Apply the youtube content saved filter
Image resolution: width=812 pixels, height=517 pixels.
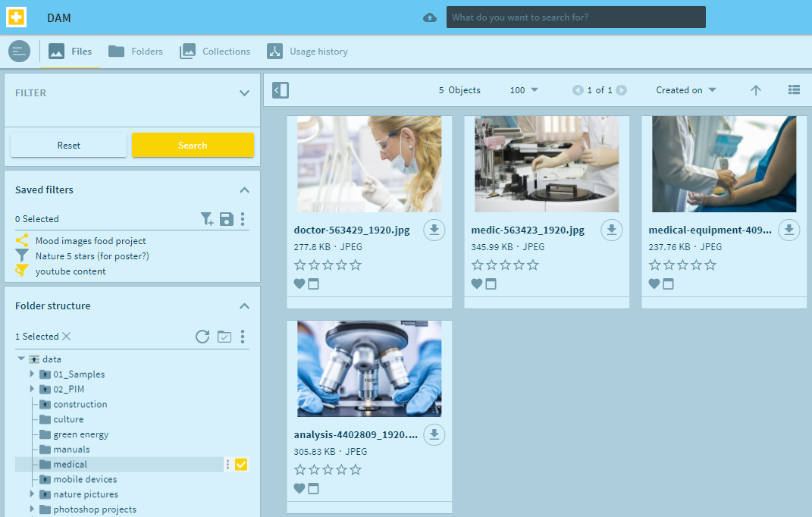pyautogui.click(x=71, y=271)
